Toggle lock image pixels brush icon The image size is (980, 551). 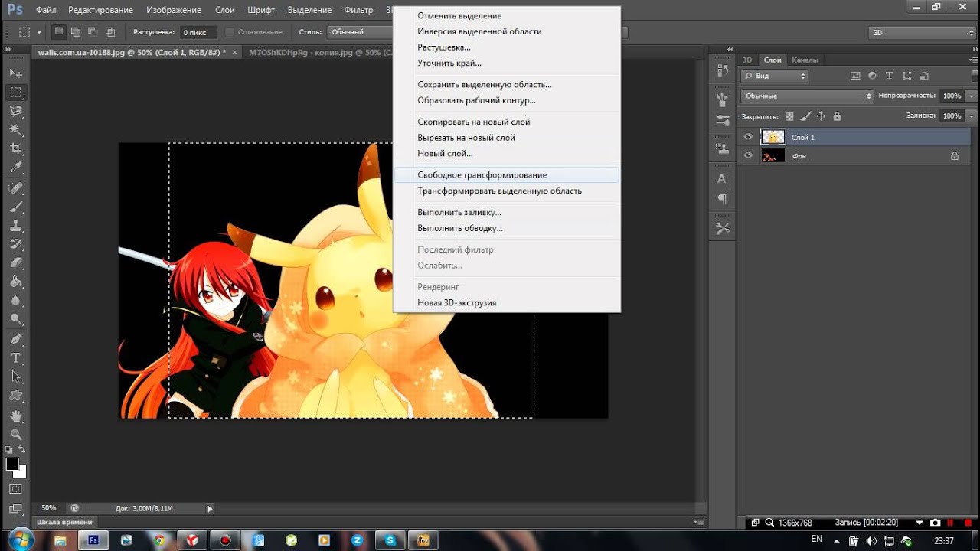point(805,116)
